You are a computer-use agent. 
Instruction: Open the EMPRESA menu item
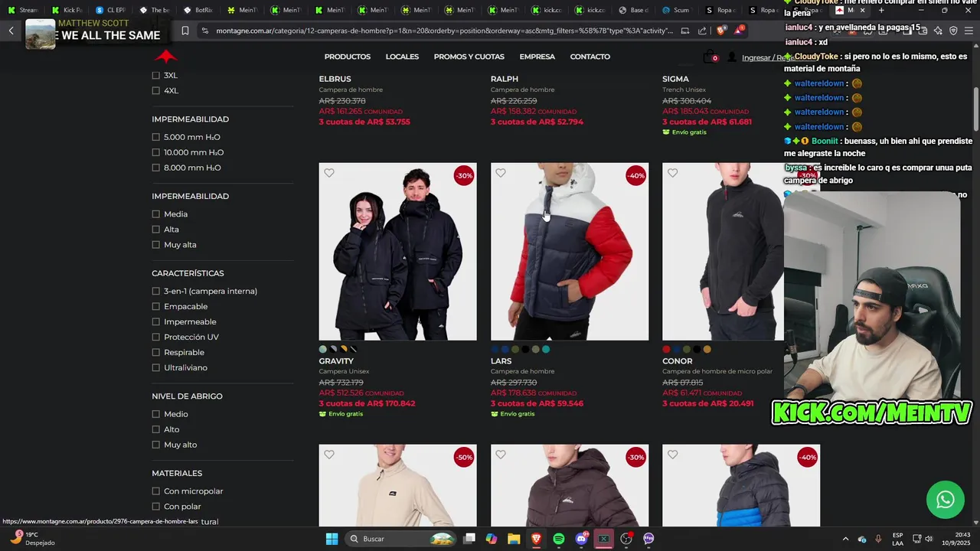coord(537,57)
